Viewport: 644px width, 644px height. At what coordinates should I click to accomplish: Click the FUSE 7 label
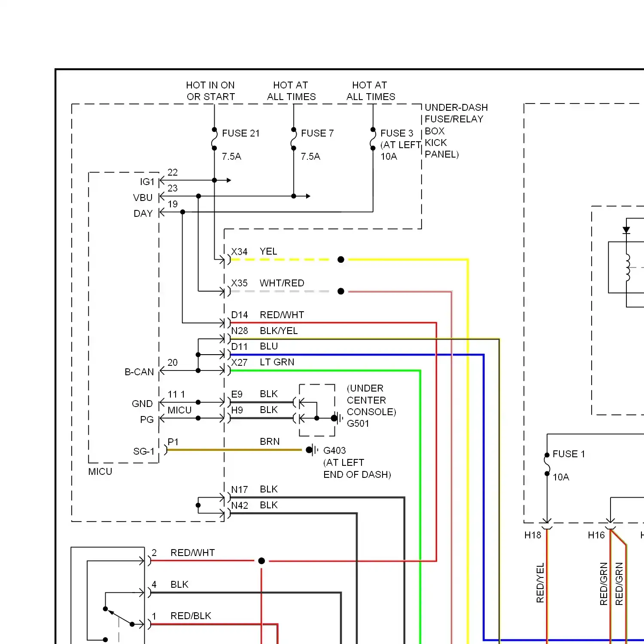click(x=317, y=133)
